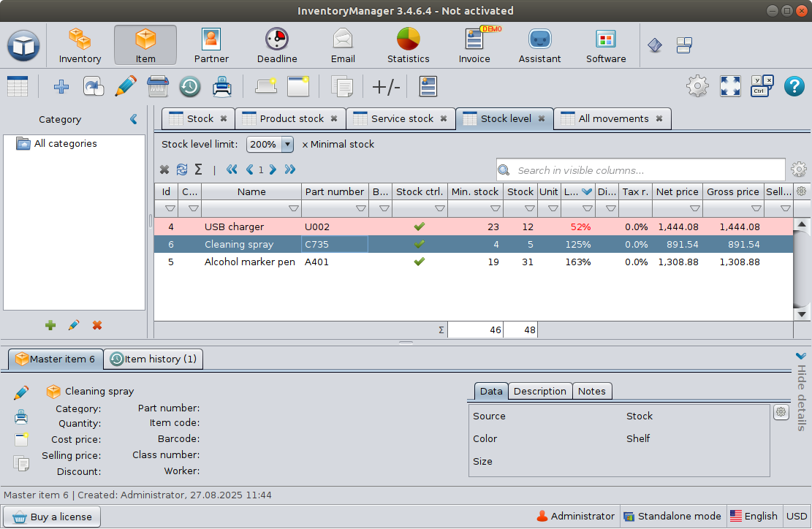Screen dimensions: 812x529
Task: Click the Buy a license button
Action: pyautogui.click(x=52, y=517)
